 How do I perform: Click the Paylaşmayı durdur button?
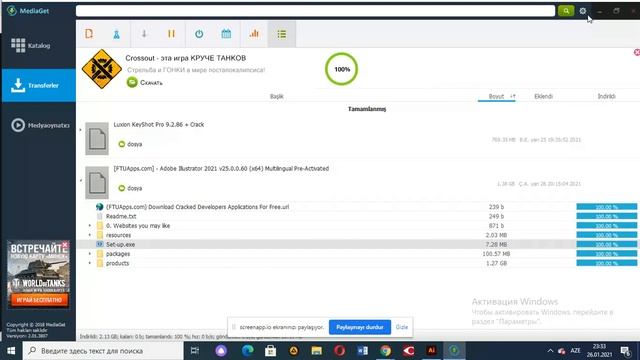[x=360, y=327]
